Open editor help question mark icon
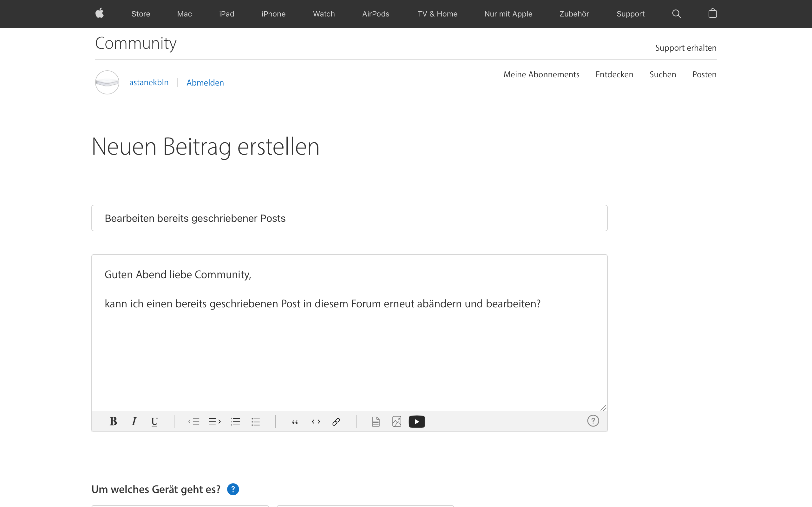 pos(593,420)
